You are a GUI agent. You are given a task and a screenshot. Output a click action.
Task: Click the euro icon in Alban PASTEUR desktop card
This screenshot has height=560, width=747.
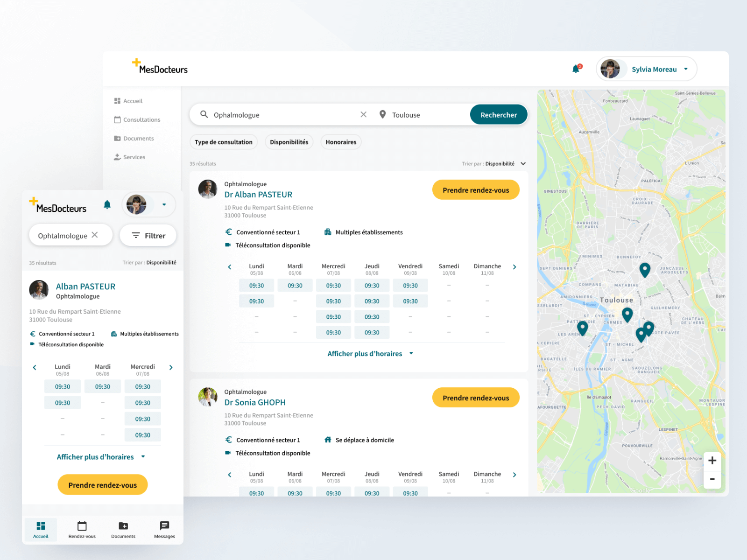[x=229, y=232]
